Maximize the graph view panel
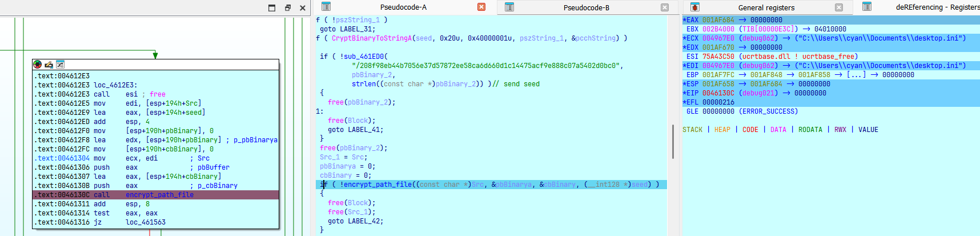The height and width of the screenshot is (236, 980). 272,7
